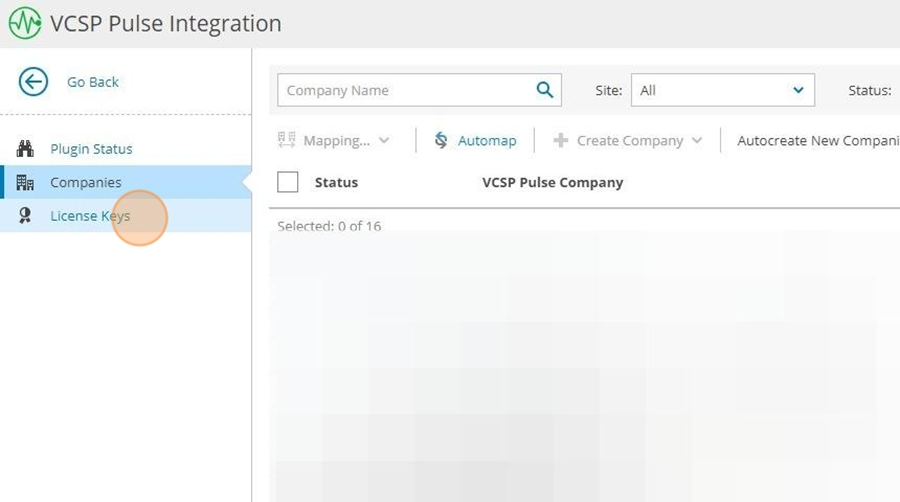Click the Site dropdown chevron arrow

(798, 90)
